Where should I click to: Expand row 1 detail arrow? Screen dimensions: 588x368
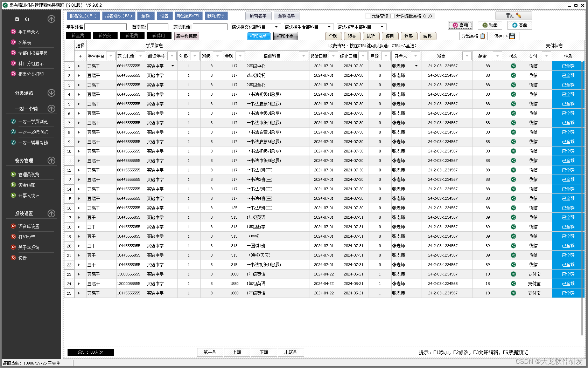pyautogui.click(x=79, y=66)
